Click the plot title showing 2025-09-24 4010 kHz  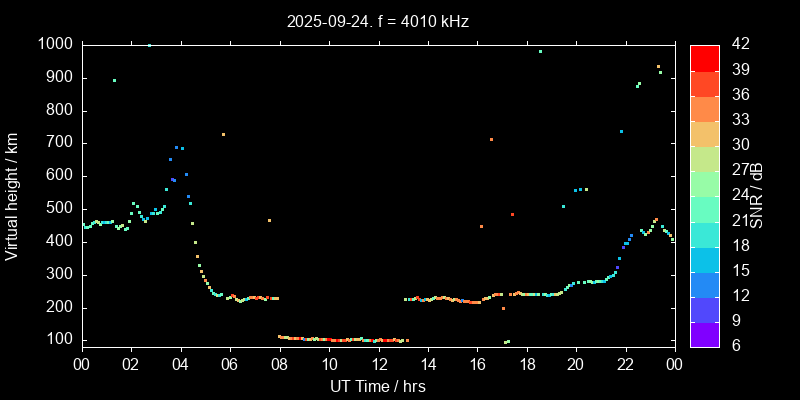coord(378,20)
